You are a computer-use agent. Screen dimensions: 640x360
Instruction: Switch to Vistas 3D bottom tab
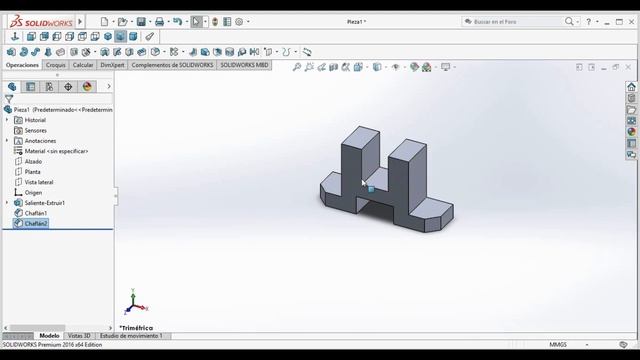click(x=79, y=336)
